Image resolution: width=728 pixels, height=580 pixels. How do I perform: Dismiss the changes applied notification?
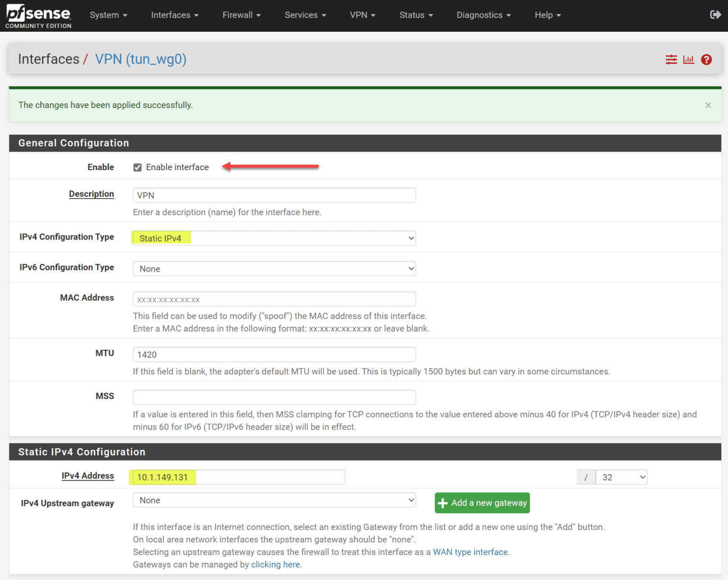tap(708, 105)
